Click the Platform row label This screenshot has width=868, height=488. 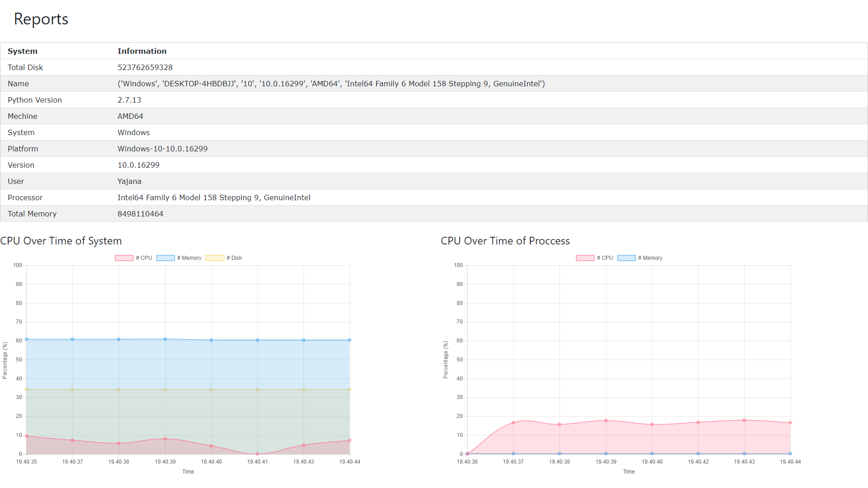tap(23, 149)
